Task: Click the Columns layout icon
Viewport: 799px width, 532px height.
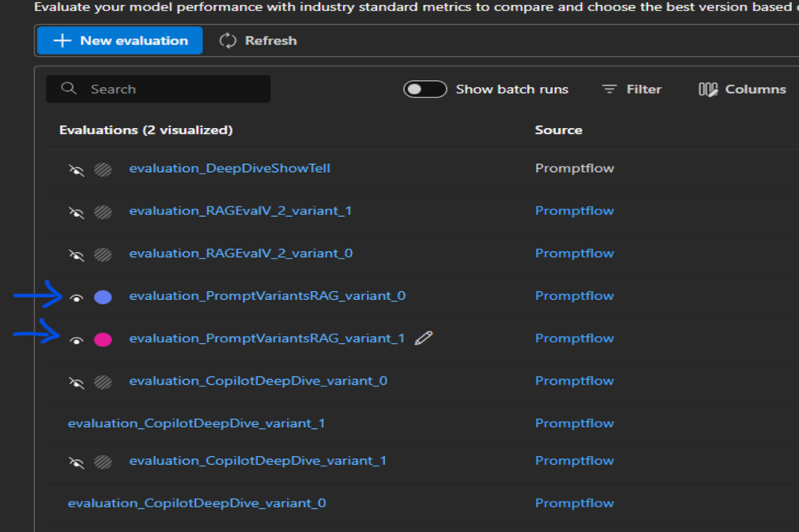Action: pyautogui.click(x=708, y=90)
